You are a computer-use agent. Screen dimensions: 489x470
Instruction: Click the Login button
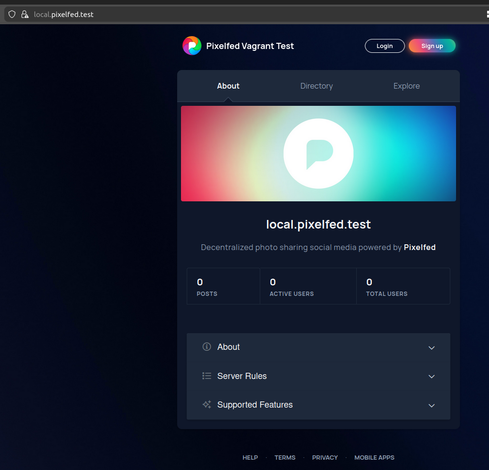click(385, 46)
